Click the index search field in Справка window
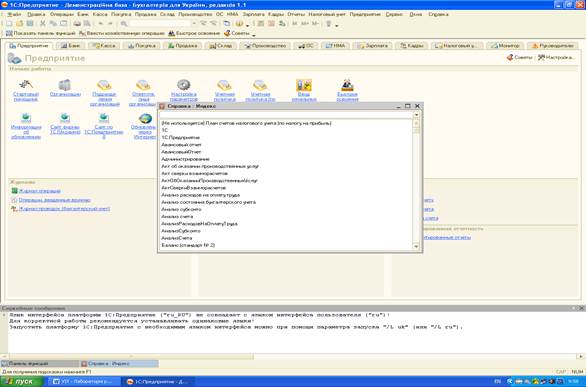This screenshot has height=387, width=586. coord(287,115)
